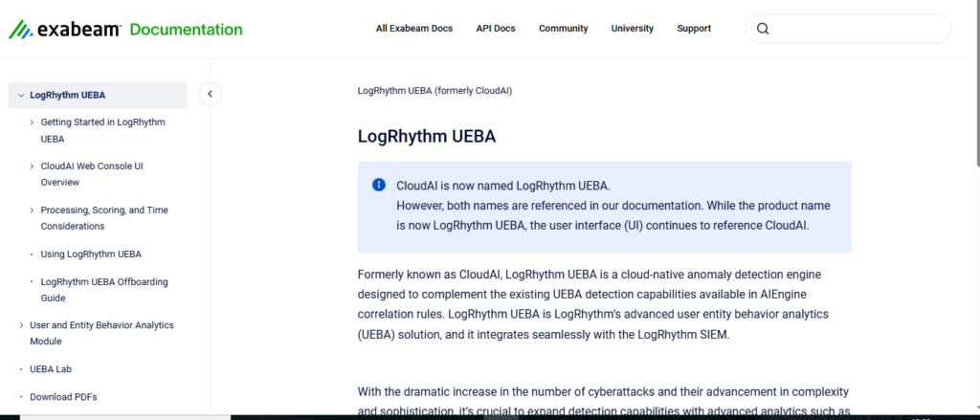The image size is (980, 420).
Task: Expand Processing, Scoring, and Time Considerations
Action: click(x=32, y=210)
